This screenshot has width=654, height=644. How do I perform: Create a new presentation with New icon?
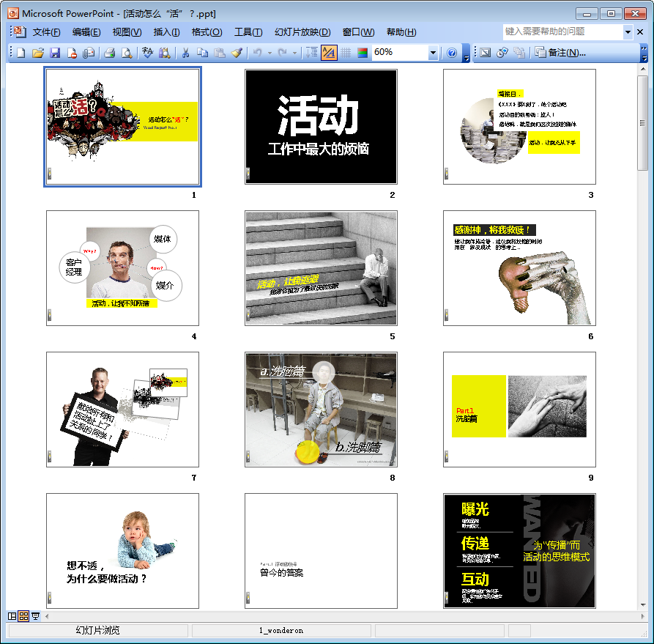pos(21,53)
